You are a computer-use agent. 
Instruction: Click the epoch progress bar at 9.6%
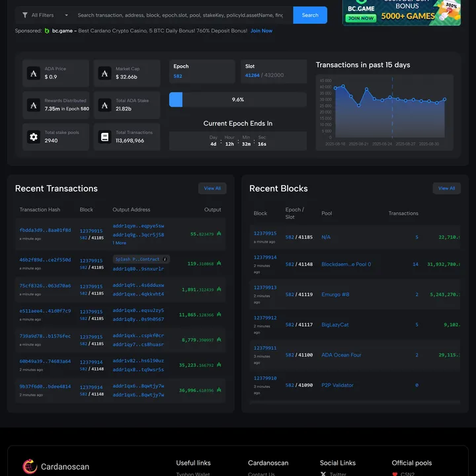237,100
